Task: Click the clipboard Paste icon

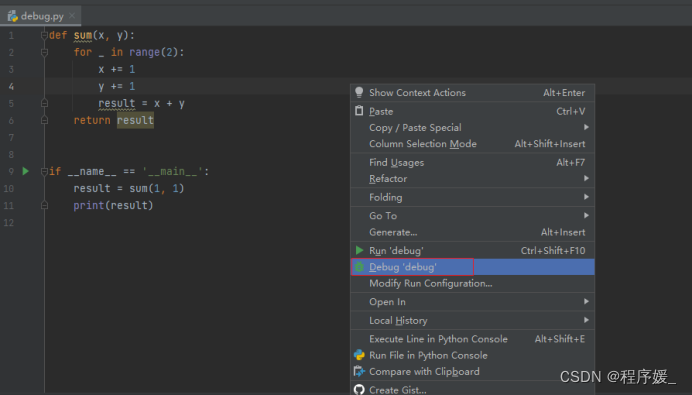Action: 359,111
